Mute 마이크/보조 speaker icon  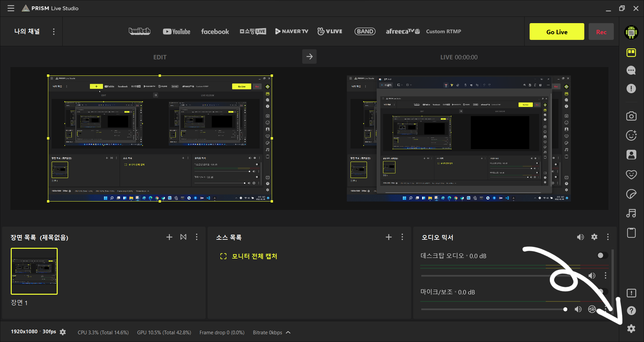click(578, 309)
